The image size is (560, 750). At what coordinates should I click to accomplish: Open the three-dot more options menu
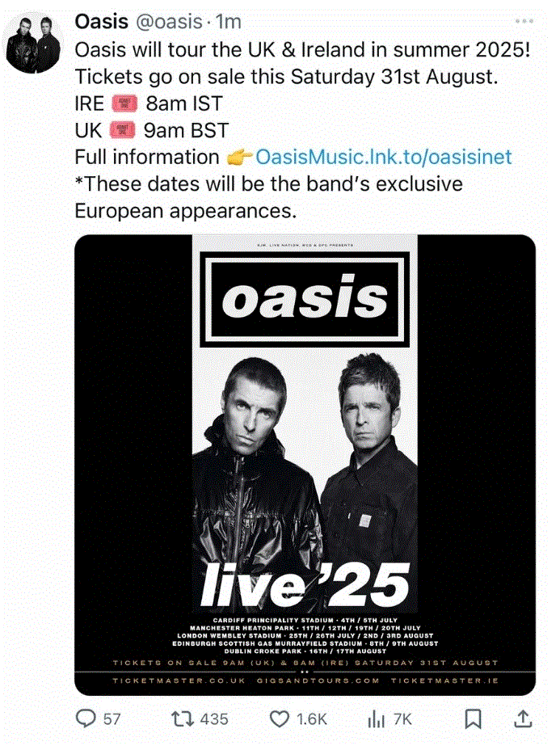point(524,21)
